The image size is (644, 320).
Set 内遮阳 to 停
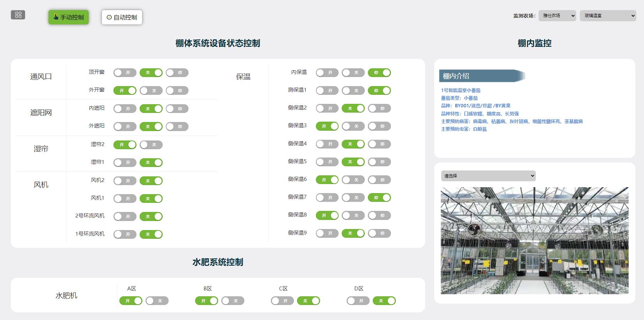[x=177, y=109]
